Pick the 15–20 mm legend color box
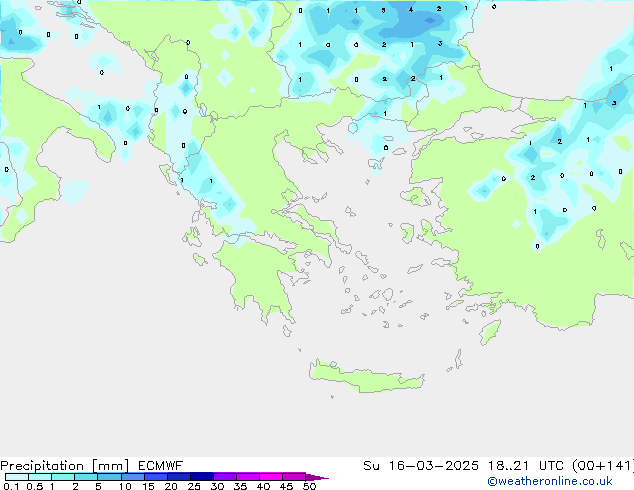The height and width of the screenshot is (490, 634). coord(156,477)
